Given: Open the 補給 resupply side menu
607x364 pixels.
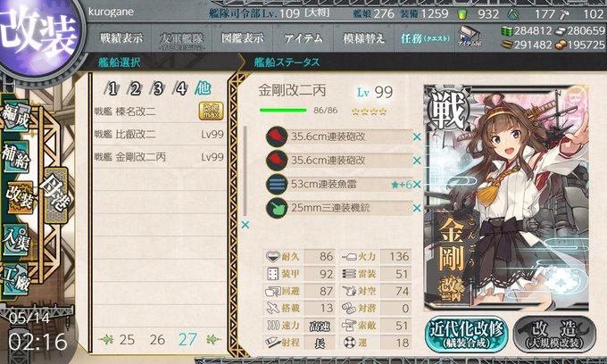Looking at the screenshot, I should click(16, 157).
